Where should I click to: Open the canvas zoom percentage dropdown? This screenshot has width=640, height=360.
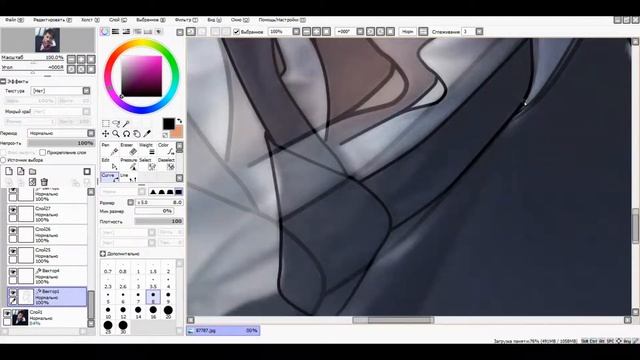tap(296, 31)
